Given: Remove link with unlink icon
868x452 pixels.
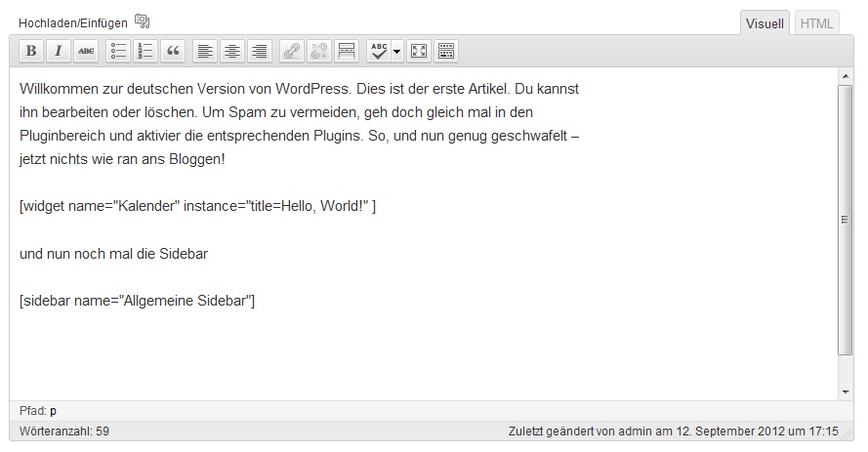Looking at the screenshot, I should 319,52.
